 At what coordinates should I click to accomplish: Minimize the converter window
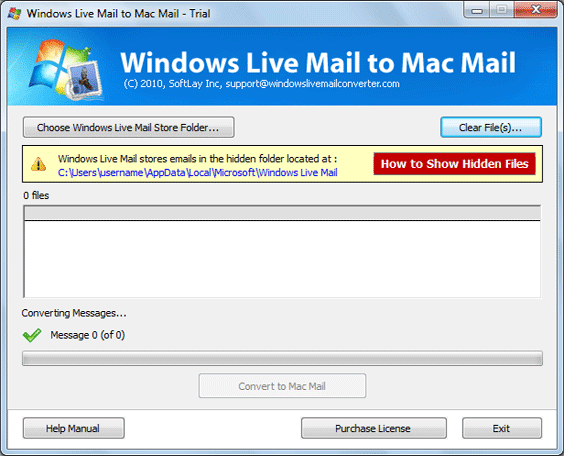pos(477,10)
